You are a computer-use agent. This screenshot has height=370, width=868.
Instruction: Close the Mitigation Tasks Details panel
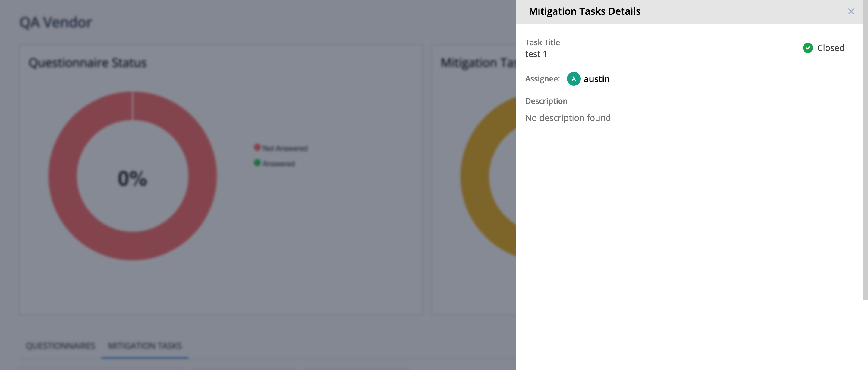851,11
